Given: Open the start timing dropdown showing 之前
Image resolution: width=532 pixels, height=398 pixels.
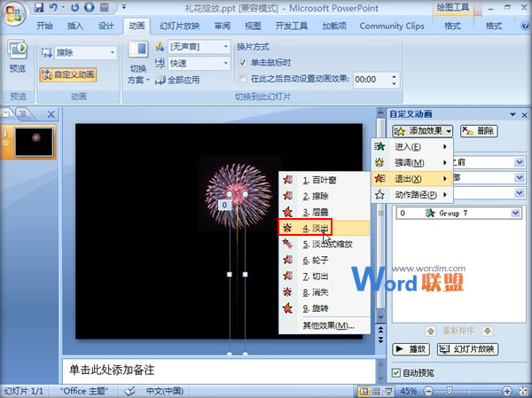Looking at the screenshot, I should [x=520, y=162].
